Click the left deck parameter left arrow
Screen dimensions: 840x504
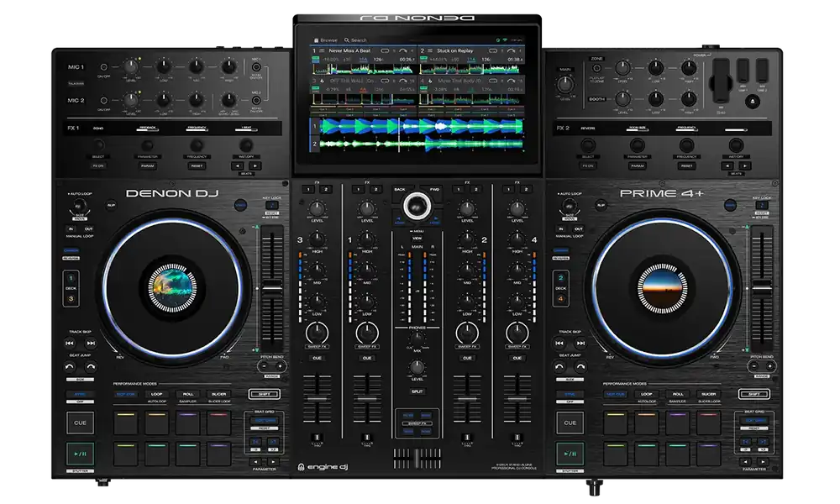tap(256, 461)
